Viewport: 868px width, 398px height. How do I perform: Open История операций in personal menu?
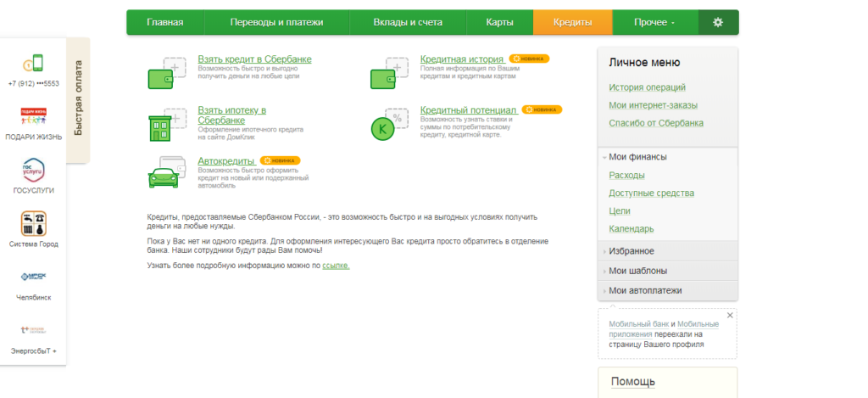647,87
